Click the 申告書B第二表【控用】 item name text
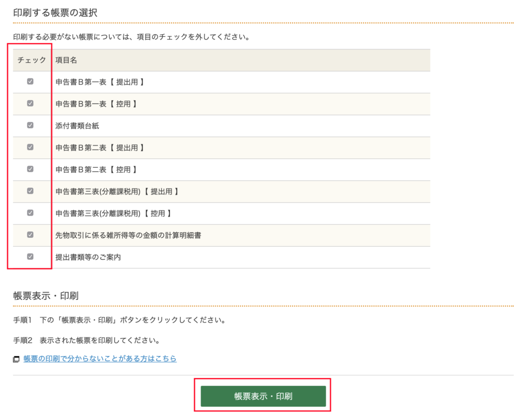532x414 pixels. click(96, 169)
